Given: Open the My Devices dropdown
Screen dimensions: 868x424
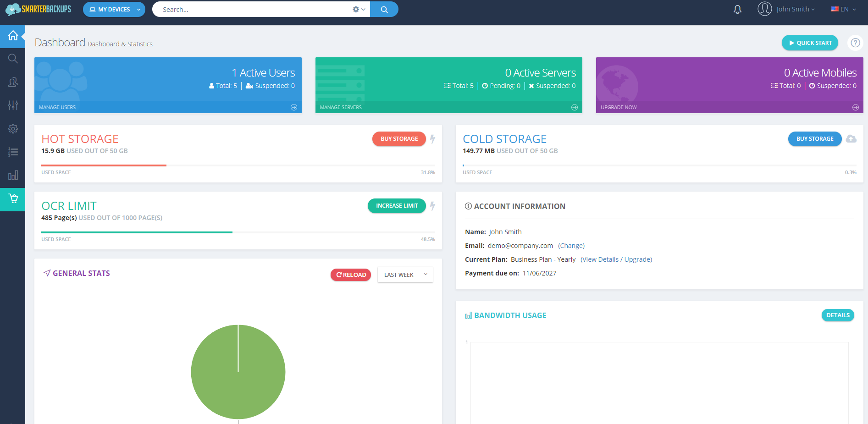Looking at the screenshot, I should click(114, 9).
